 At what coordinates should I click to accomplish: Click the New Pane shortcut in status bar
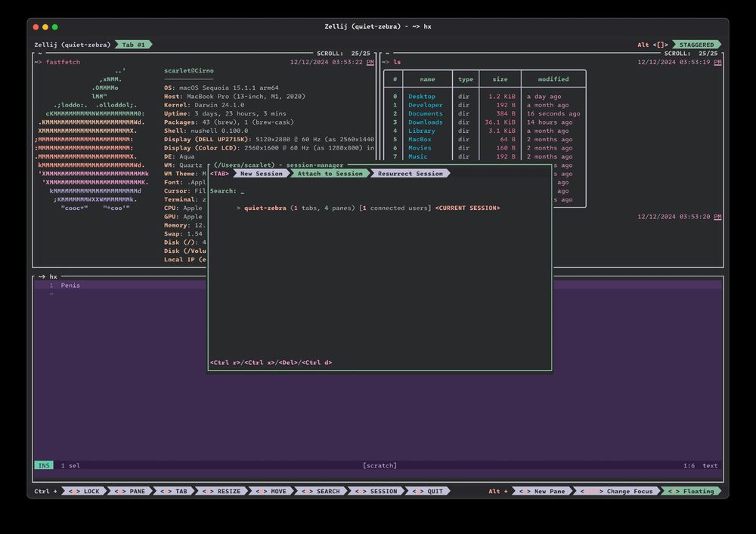[x=542, y=491]
